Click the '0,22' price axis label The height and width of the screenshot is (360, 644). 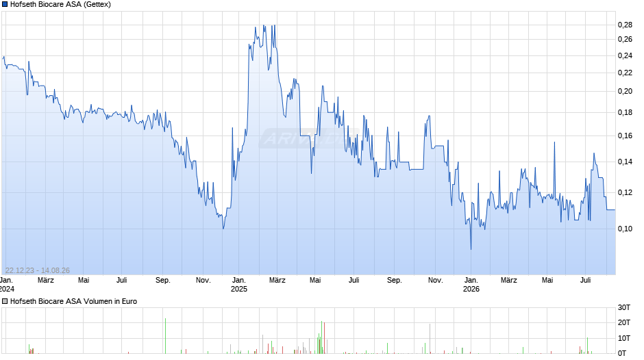(x=625, y=73)
